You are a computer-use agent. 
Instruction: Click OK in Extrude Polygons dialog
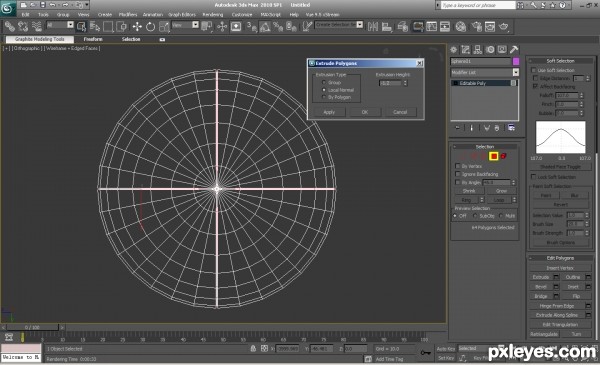pyautogui.click(x=365, y=112)
